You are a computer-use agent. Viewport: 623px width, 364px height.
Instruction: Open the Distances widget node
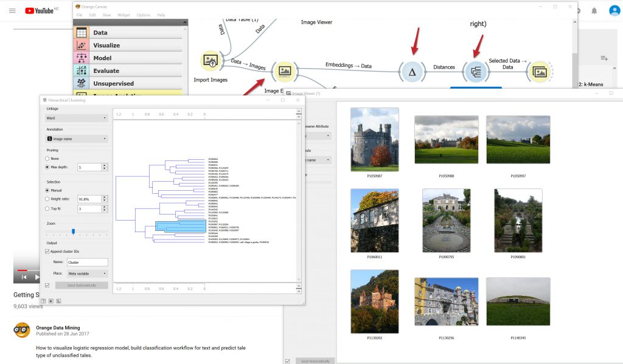tap(412, 72)
